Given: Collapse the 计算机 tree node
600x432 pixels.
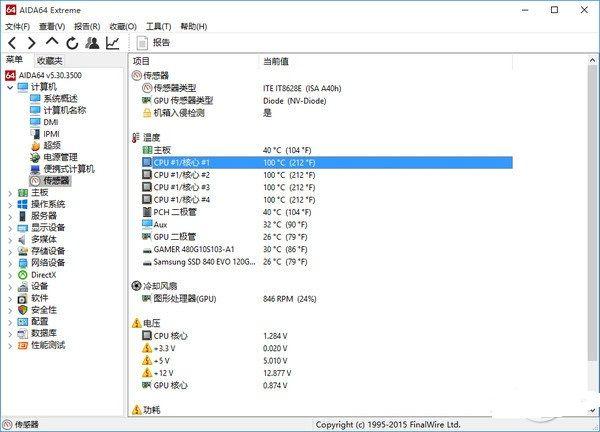Looking at the screenshot, I should 10,87.
